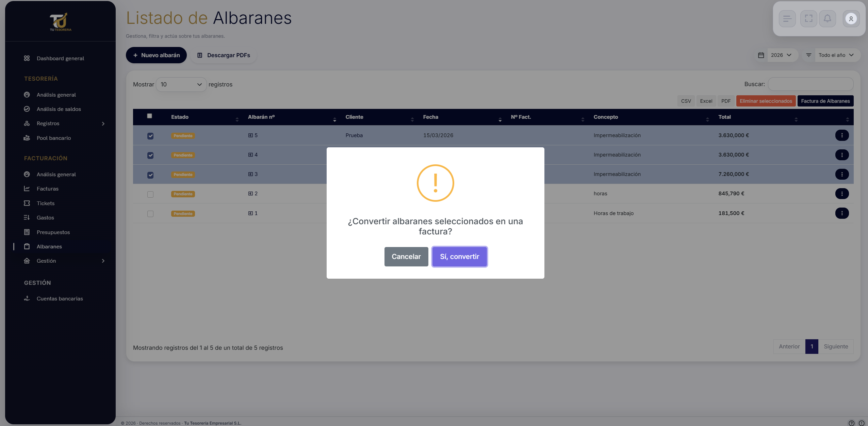
Task: Open Análisis general under Facturación
Action: pyautogui.click(x=56, y=175)
